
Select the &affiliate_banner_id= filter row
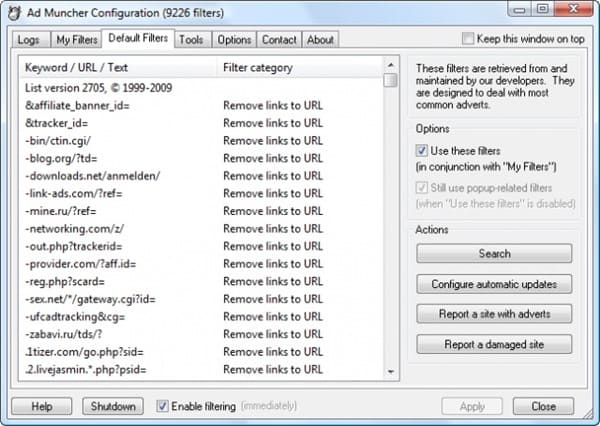tap(201, 106)
